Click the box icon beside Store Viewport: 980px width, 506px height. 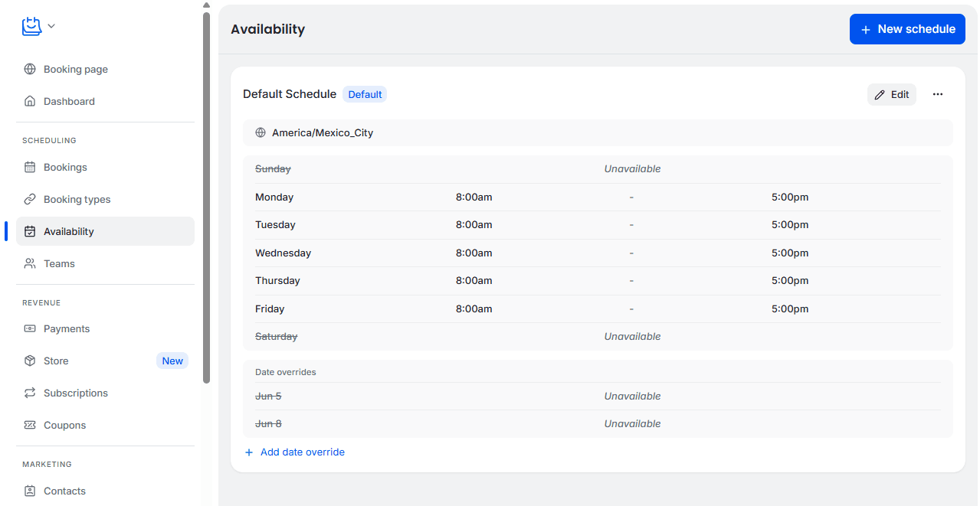30,361
